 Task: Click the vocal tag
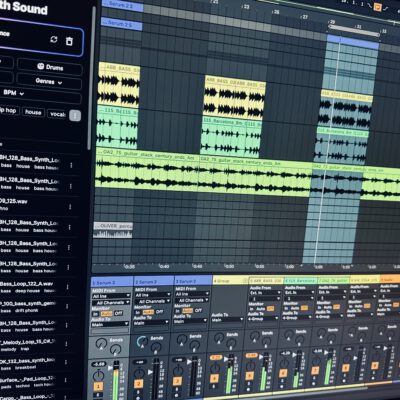coord(57,114)
